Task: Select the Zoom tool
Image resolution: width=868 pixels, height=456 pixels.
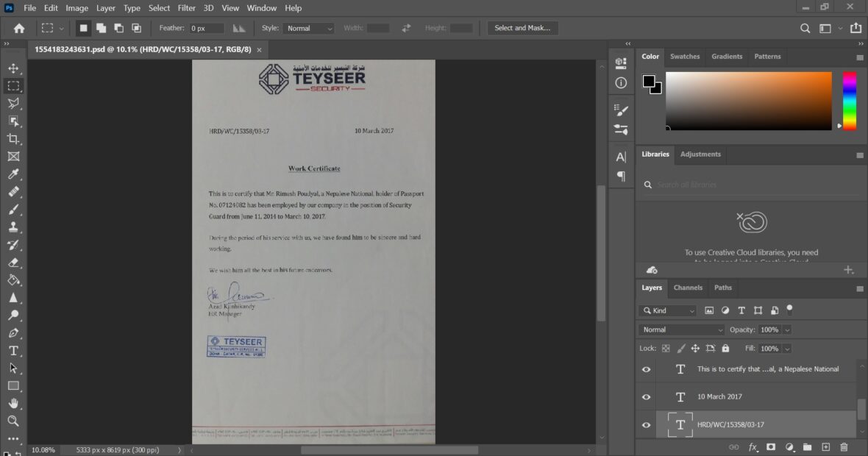Action: pos(13,421)
